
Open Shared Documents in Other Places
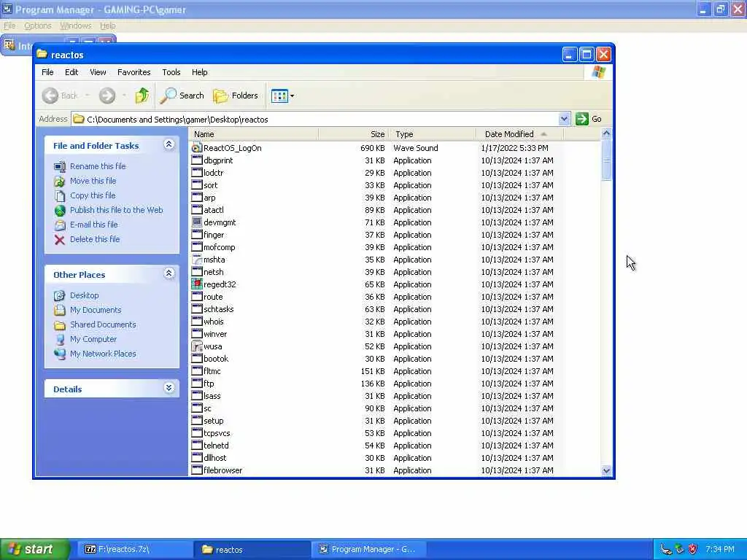(x=103, y=324)
